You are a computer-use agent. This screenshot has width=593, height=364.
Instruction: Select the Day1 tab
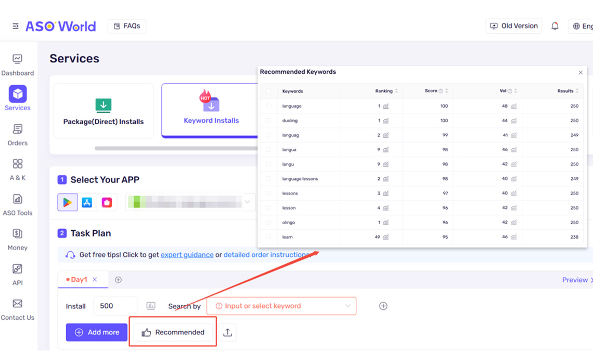[x=79, y=280]
